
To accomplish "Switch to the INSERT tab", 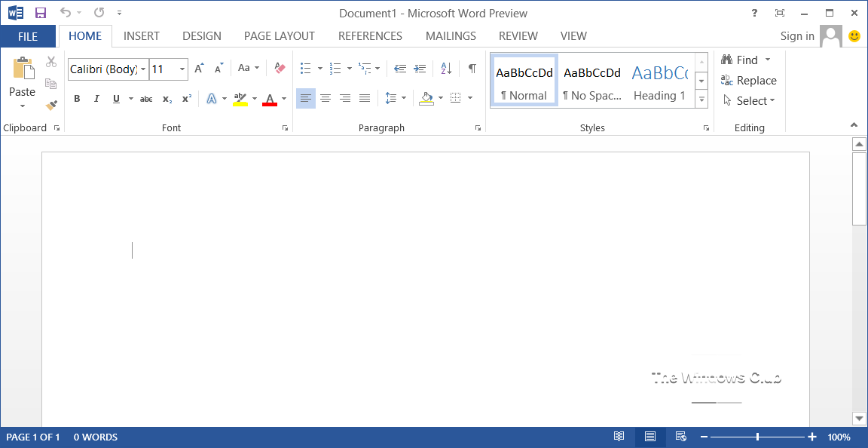I will tap(142, 36).
